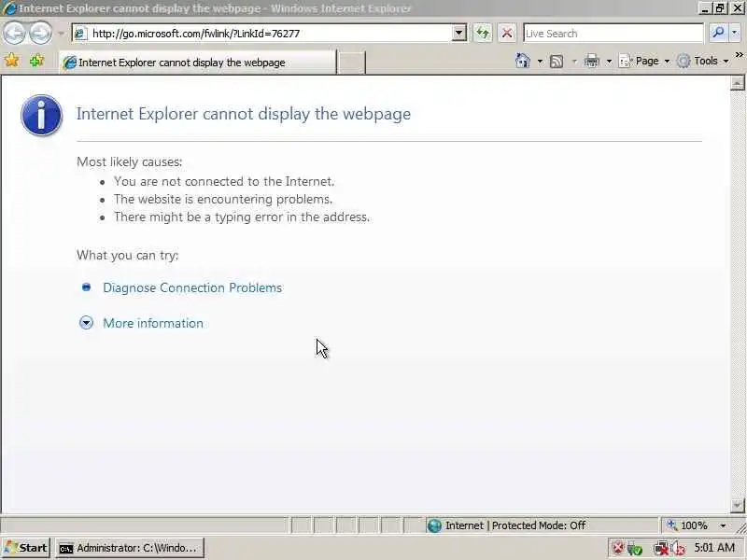Click the red Stop loading button

pyautogui.click(x=507, y=34)
